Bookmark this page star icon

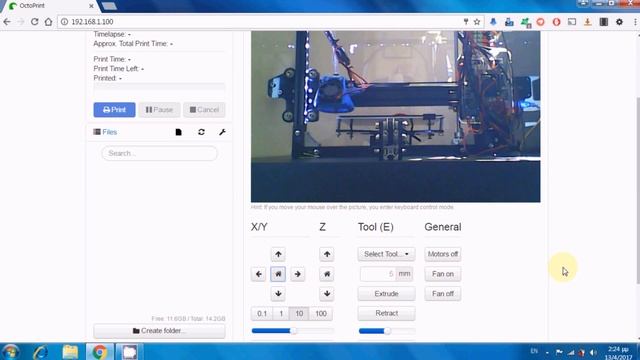coord(477,22)
